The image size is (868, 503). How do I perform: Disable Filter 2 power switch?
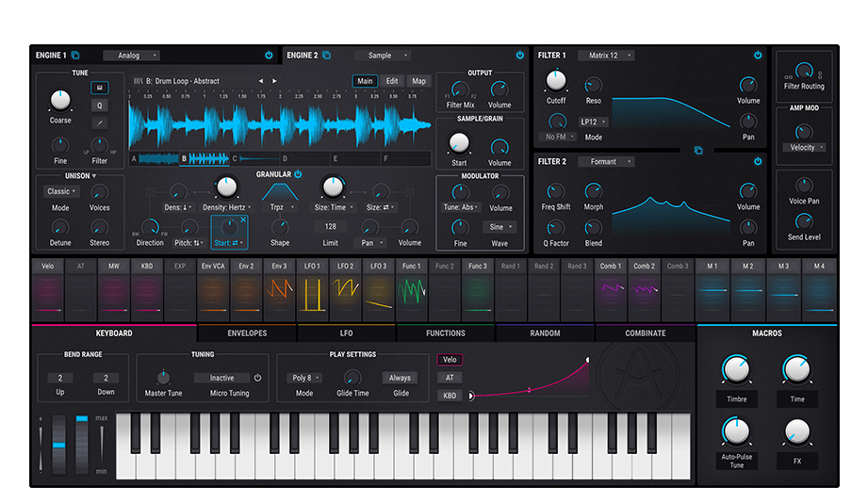pyautogui.click(x=757, y=162)
